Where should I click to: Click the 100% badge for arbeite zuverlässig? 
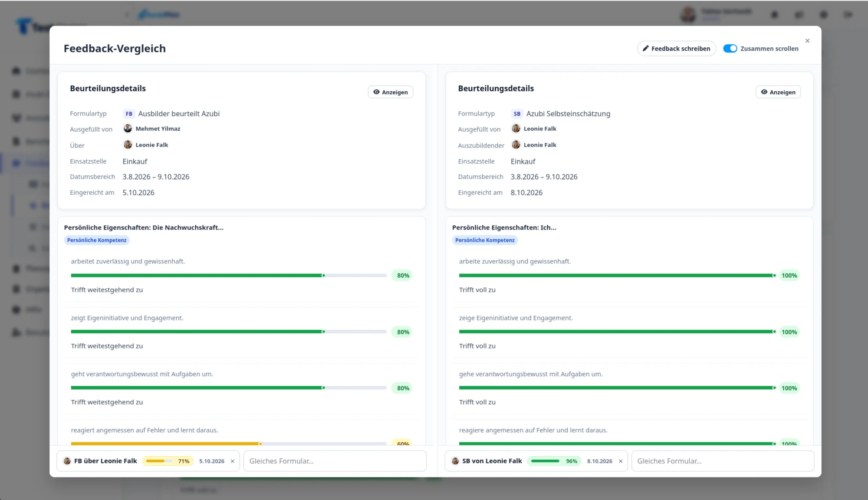point(789,276)
